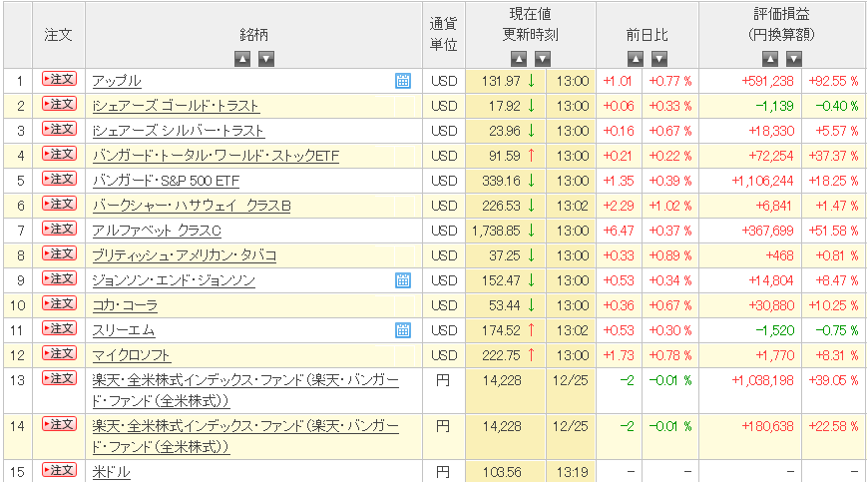Screen dimensions: 868x483
Task: Select change value +6.47
Action: click(619, 231)
